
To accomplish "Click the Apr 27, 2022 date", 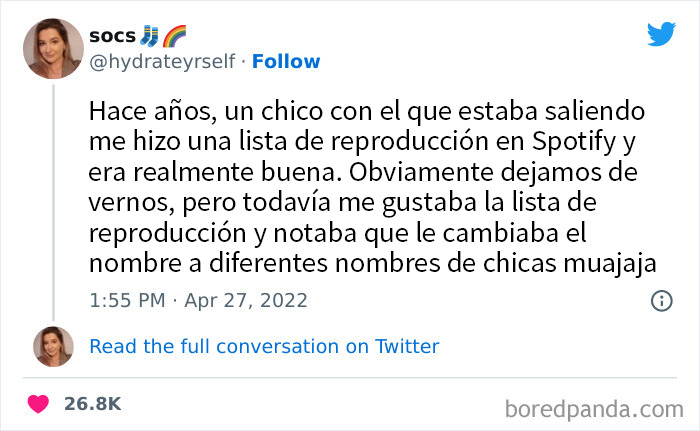I will [x=248, y=300].
